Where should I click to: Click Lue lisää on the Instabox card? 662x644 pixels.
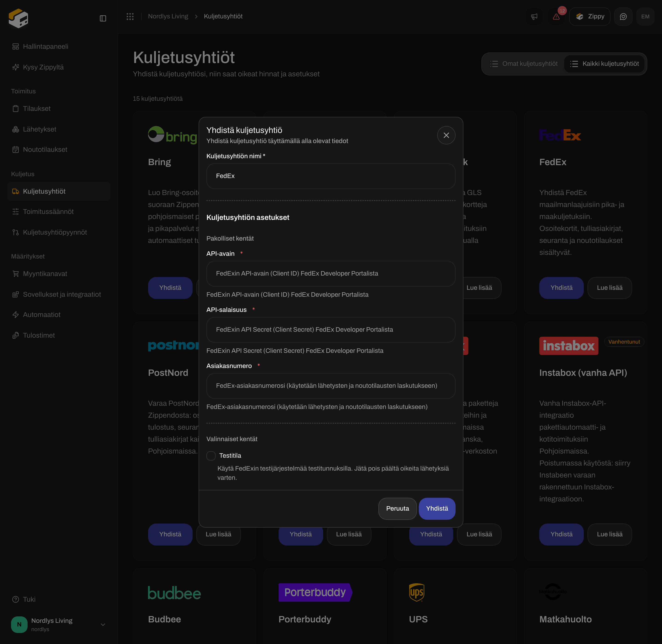pos(610,535)
